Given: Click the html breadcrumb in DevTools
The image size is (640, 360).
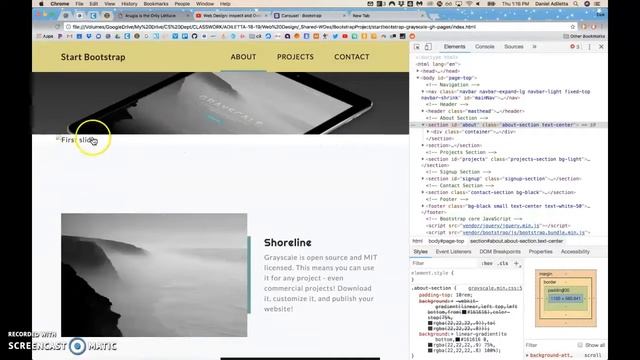Looking at the screenshot, I should (417, 241).
